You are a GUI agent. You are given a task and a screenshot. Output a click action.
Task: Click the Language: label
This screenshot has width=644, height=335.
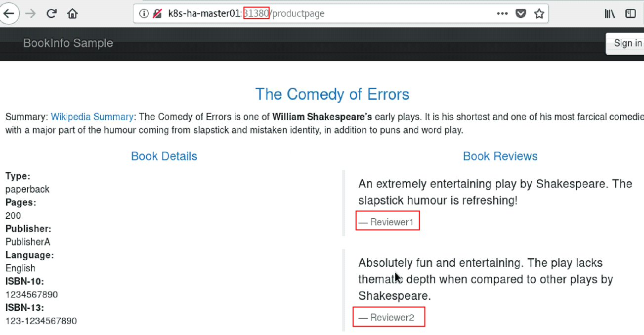coord(30,255)
